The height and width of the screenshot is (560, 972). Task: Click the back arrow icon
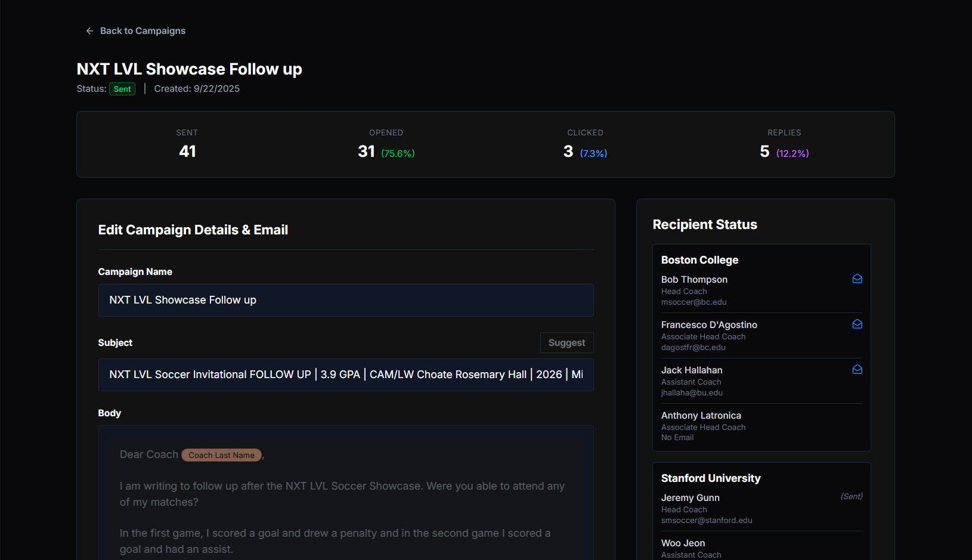tap(89, 31)
